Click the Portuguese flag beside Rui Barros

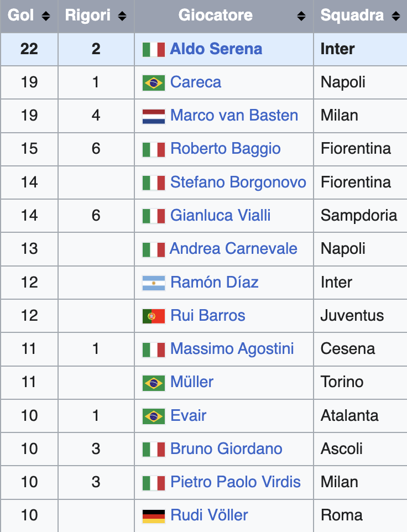coord(154,316)
